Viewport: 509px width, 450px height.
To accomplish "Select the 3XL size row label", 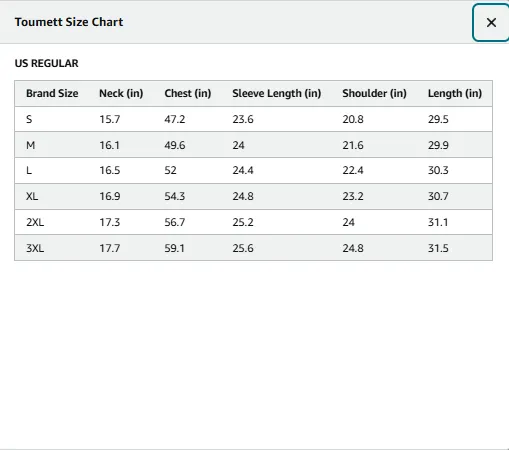I will [35, 248].
